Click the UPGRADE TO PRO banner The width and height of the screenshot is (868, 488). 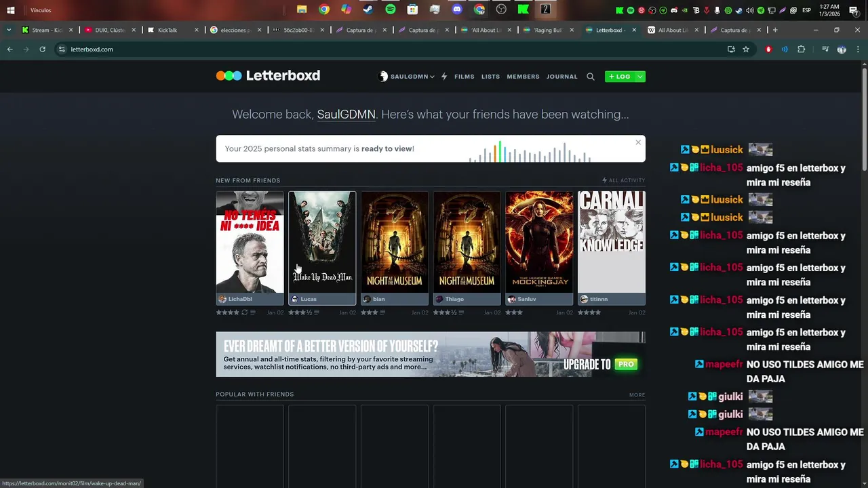(431, 354)
